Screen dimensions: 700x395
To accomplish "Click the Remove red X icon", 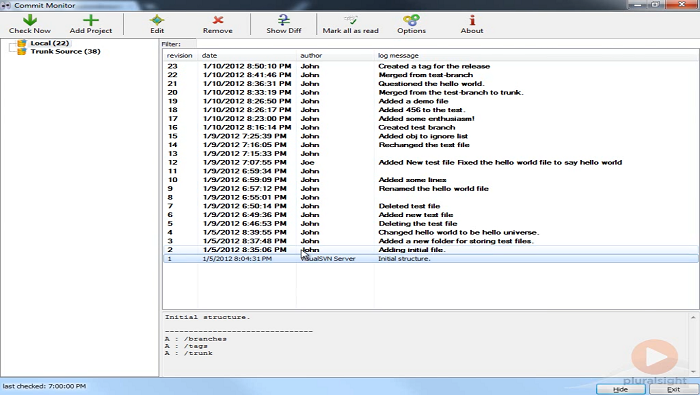I will coord(217,20).
